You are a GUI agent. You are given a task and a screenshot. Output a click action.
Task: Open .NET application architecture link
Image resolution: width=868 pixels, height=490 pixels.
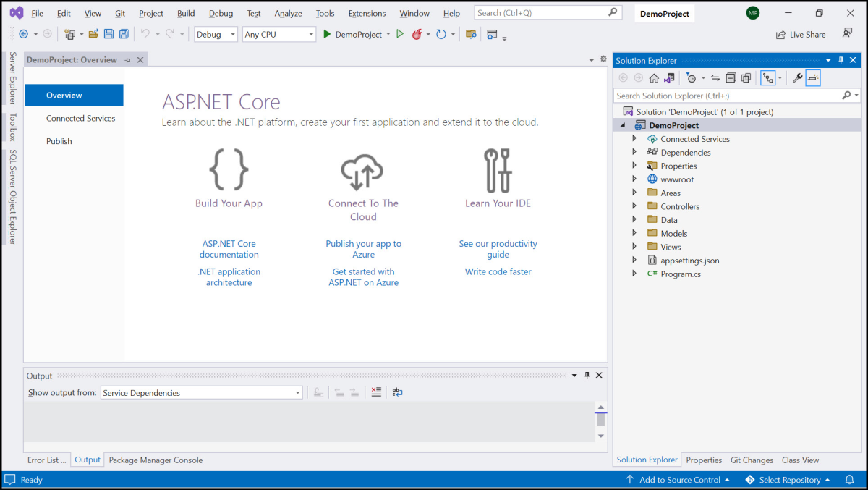tap(229, 277)
